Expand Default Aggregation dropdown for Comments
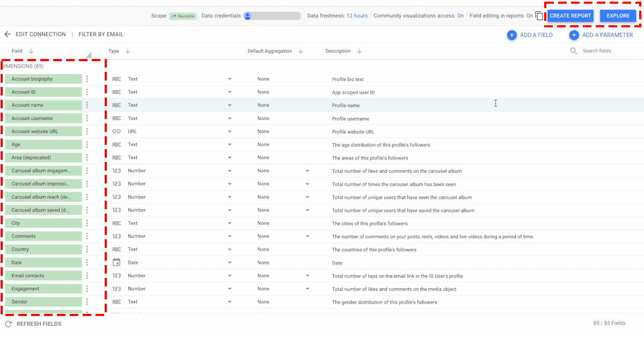This screenshot has width=644, height=338. click(308, 236)
